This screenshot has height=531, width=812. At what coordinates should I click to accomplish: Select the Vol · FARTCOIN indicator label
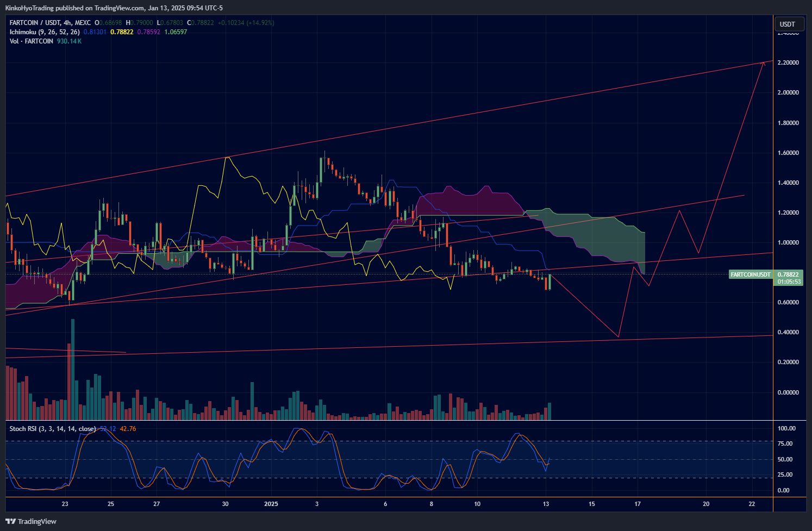(x=32, y=41)
